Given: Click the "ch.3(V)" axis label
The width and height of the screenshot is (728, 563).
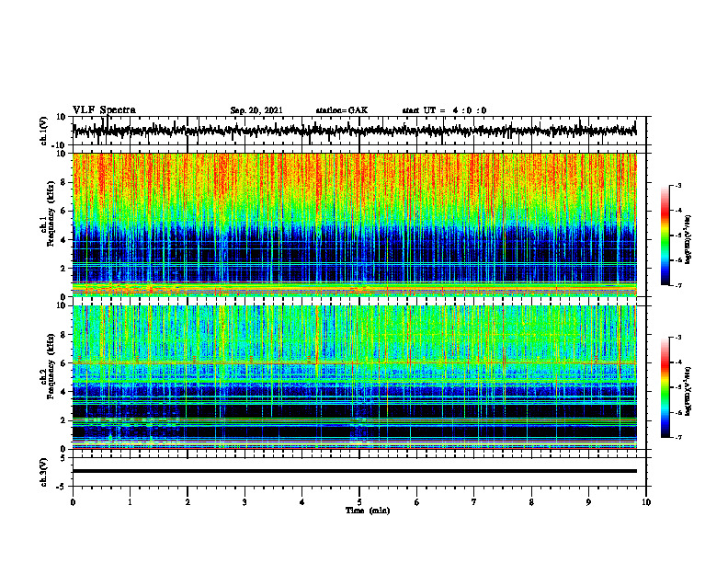Looking at the screenshot, I should click(44, 473).
